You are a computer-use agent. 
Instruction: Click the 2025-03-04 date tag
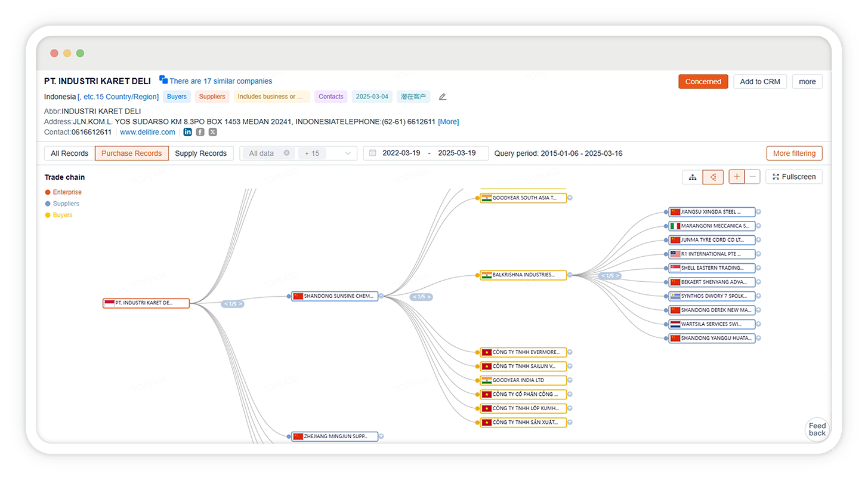click(372, 97)
